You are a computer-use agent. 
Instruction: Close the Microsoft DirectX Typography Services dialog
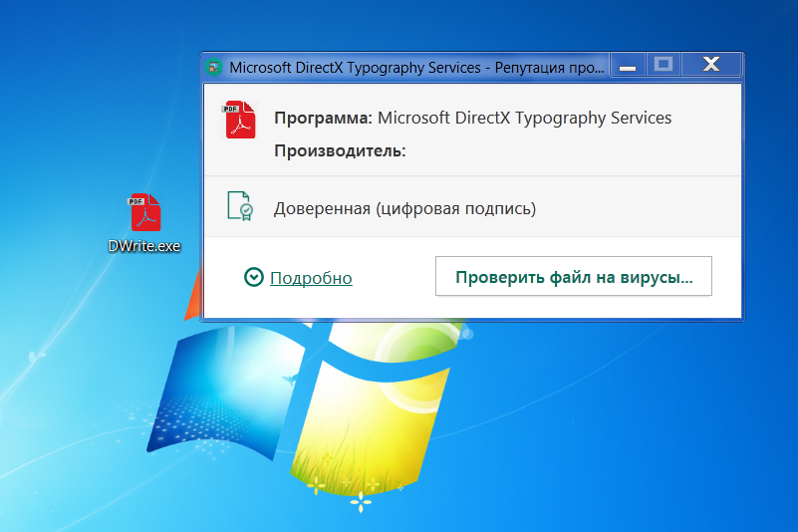click(x=711, y=64)
